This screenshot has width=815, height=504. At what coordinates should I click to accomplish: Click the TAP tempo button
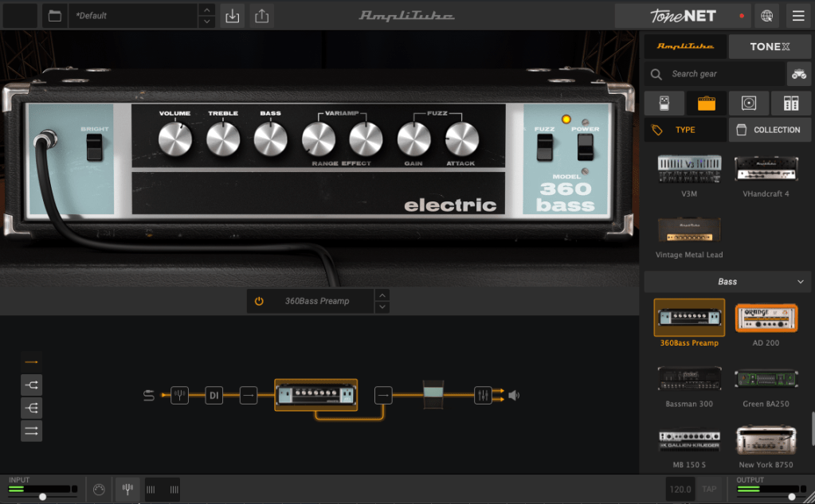tap(707, 490)
